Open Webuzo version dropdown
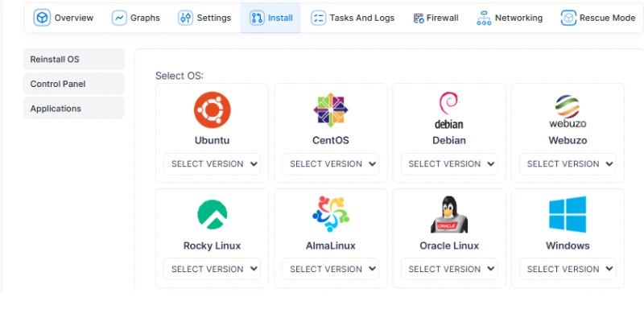Image resolution: width=644 pixels, height=322 pixels. pos(568,164)
